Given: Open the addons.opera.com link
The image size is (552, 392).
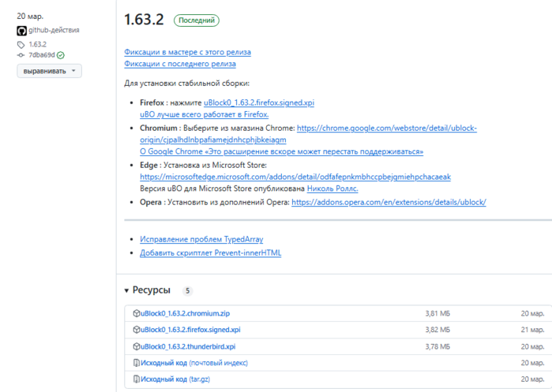Looking at the screenshot, I should coord(389,202).
